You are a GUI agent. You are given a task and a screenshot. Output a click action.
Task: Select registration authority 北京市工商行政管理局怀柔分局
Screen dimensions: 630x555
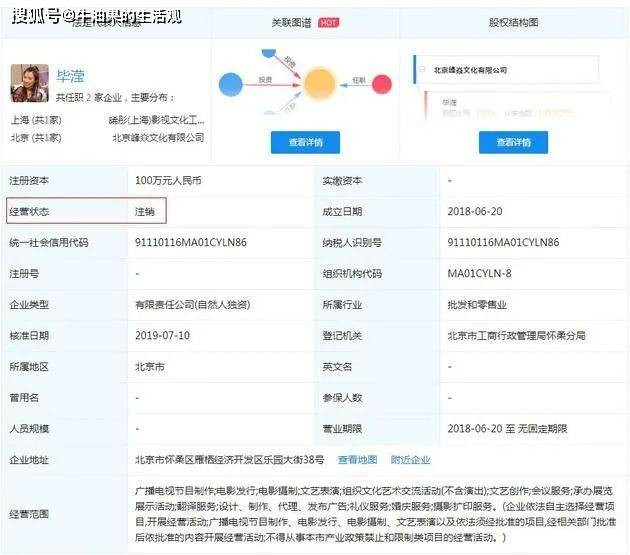516,336
